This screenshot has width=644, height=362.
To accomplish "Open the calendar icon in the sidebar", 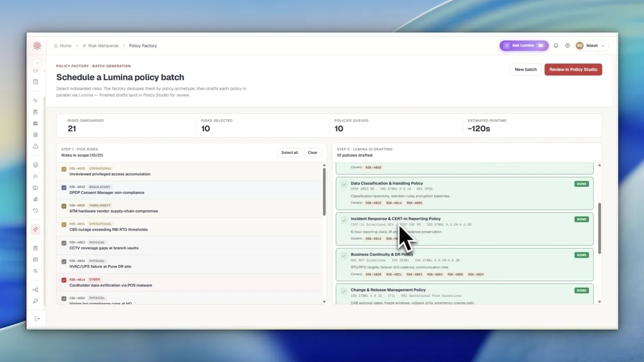I will (35, 81).
